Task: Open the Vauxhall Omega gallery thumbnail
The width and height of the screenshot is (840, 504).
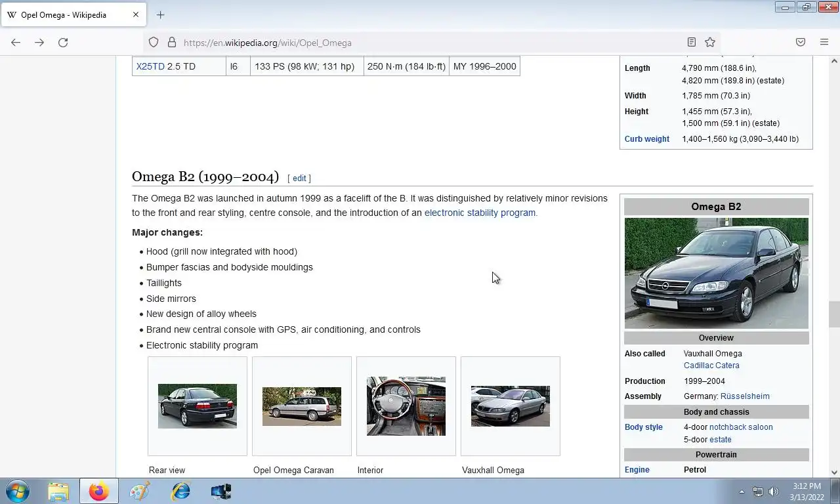Action: click(511, 406)
